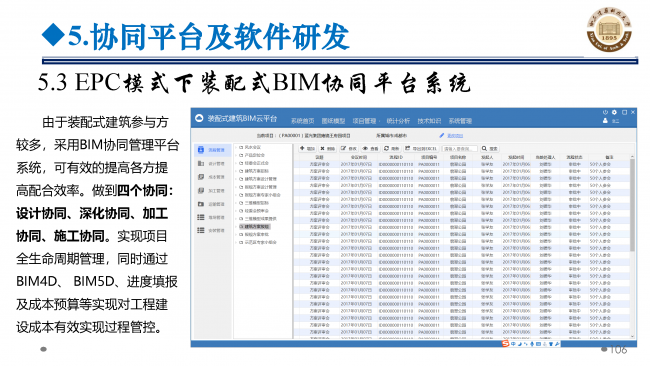Click the Refresh (刷新) toolbar button
Screen dimensions: 650x366
tap(391, 148)
